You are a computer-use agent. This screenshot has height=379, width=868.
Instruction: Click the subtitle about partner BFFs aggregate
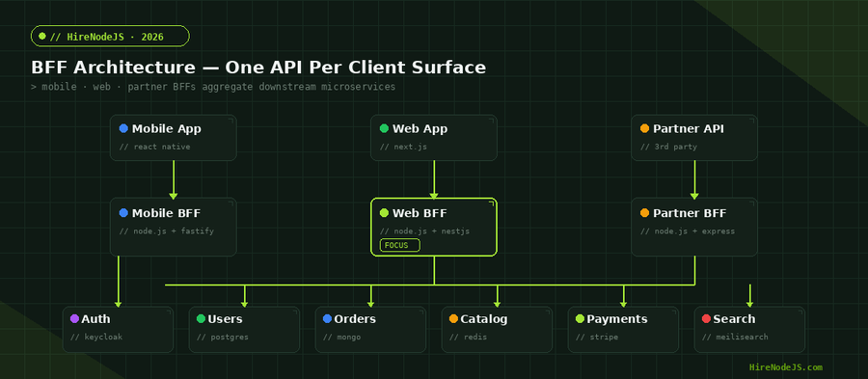(213, 87)
